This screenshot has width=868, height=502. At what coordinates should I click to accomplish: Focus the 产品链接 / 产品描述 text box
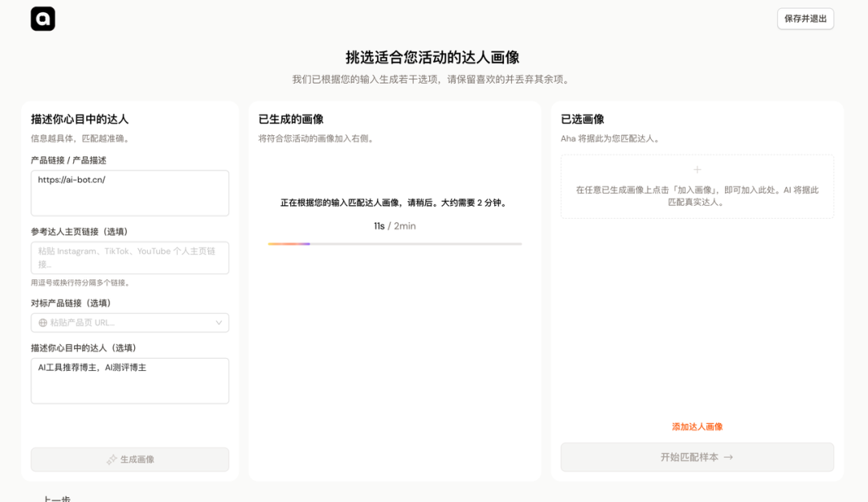[129, 193]
